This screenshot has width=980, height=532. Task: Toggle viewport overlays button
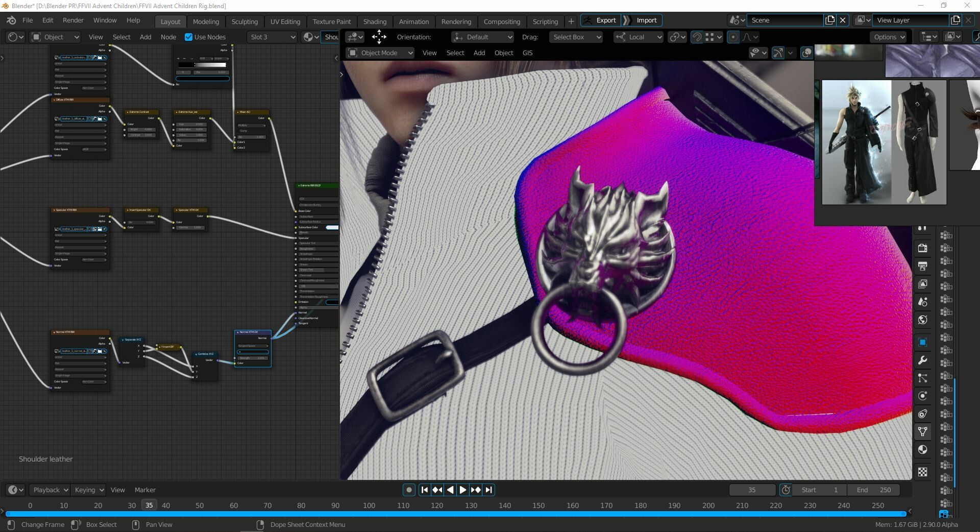pyautogui.click(x=806, y=53)
